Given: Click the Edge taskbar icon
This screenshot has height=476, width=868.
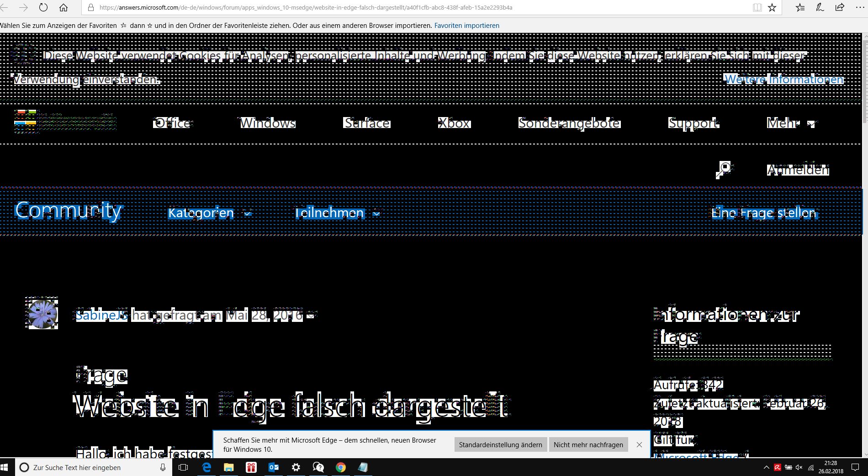Looking at the screenshot, I should [x=206, y=467].
